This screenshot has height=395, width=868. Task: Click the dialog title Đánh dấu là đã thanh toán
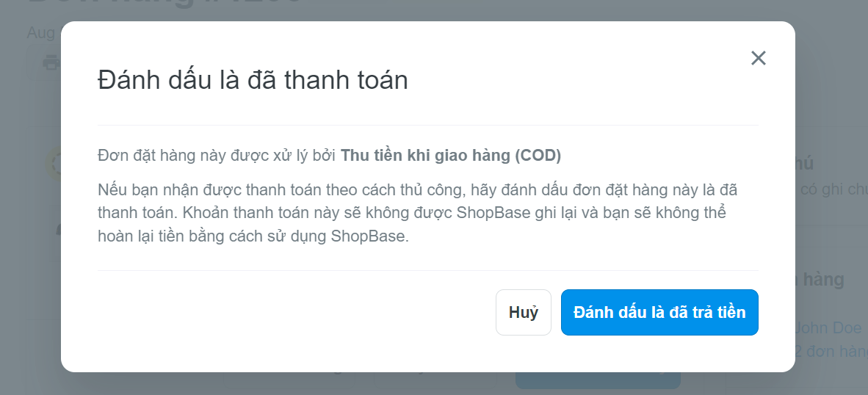[x=253, y=81]
